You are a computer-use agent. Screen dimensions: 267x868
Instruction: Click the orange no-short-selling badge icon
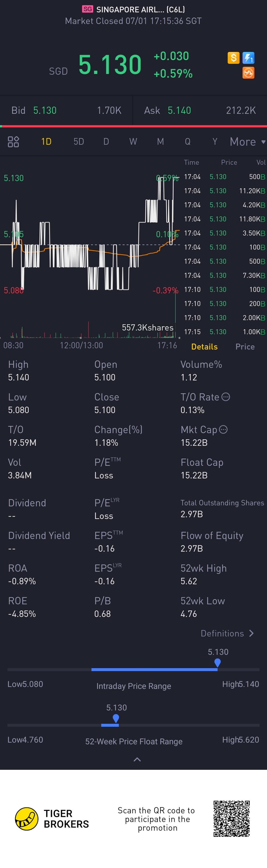pos(248,73)
